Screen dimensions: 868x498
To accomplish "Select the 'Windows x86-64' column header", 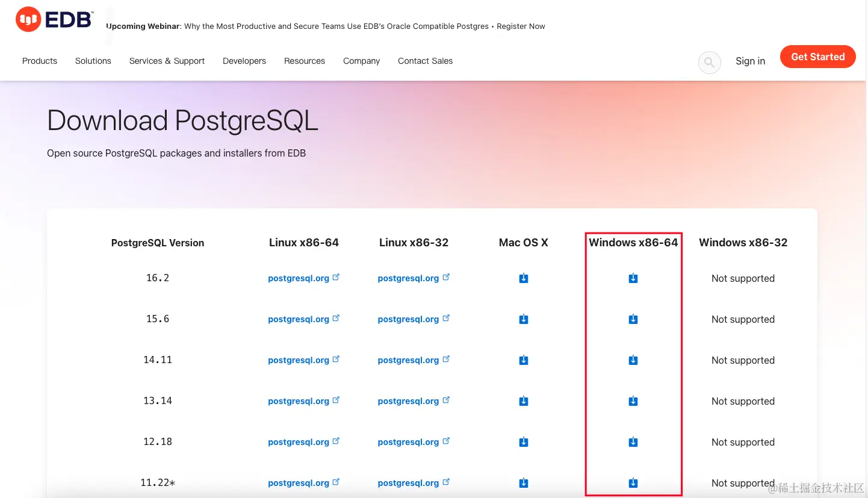I will [x=633, y=243].
